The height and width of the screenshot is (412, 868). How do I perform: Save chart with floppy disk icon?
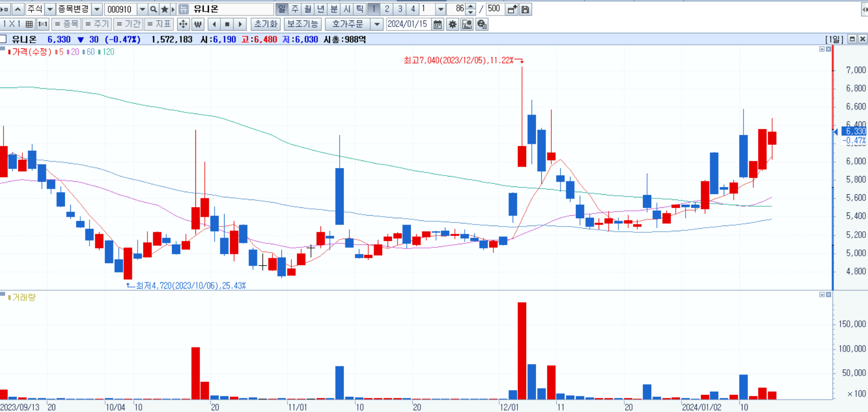click(x=525, y=9)
